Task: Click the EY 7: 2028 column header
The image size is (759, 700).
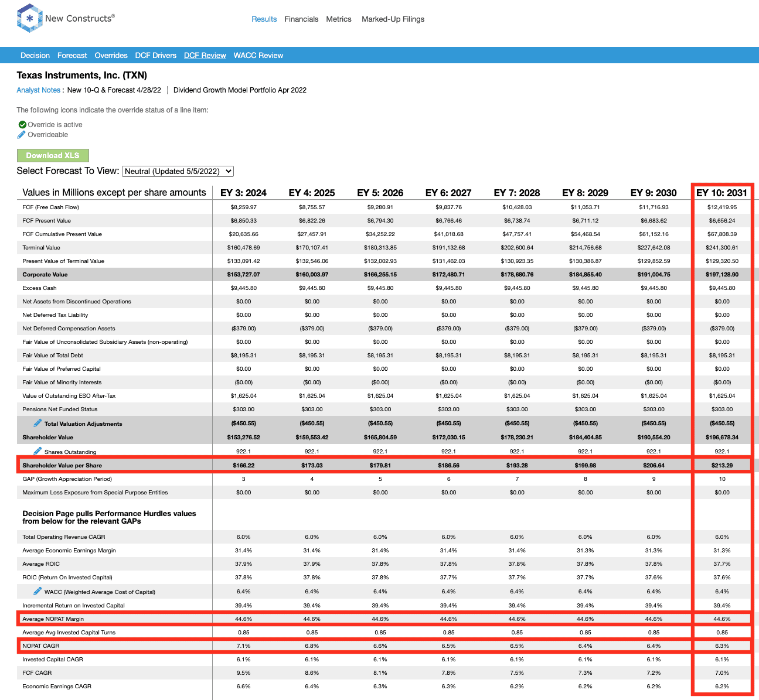Action: click(517, 193)
